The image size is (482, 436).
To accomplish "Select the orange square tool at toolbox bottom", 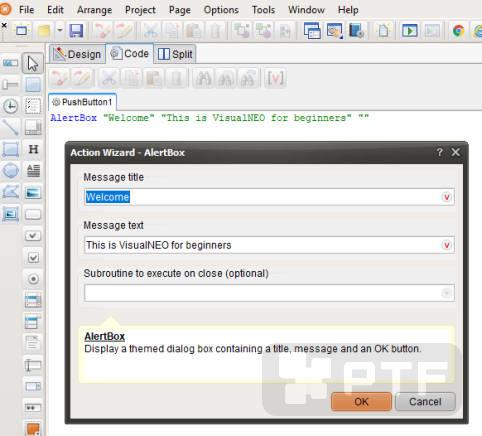I will [33, 428].
